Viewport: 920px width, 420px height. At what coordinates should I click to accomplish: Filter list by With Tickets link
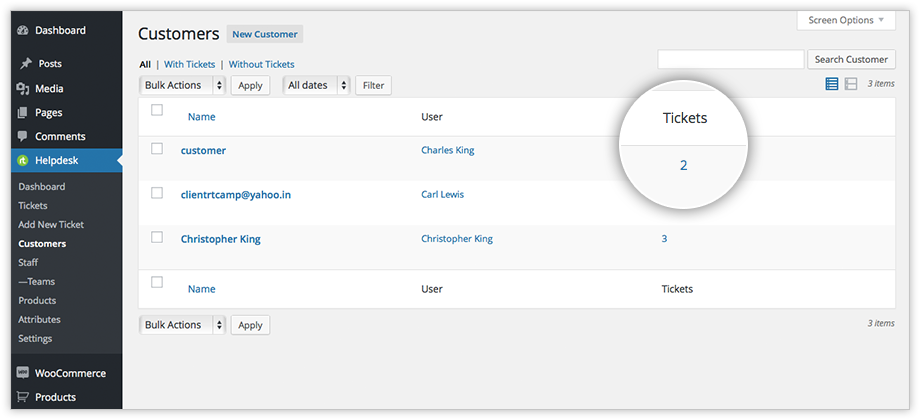coord(189,65)
